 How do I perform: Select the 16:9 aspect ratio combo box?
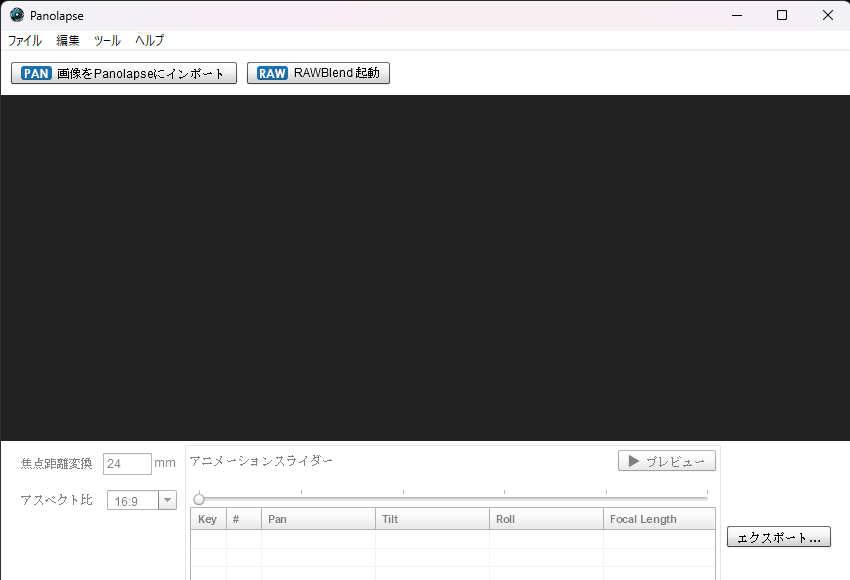point(132,500)
